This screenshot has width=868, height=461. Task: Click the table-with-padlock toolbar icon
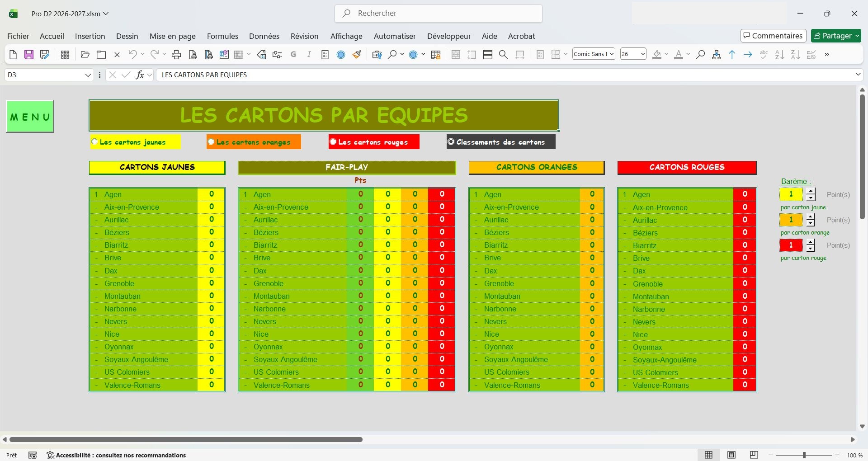[x=436, y=55]
